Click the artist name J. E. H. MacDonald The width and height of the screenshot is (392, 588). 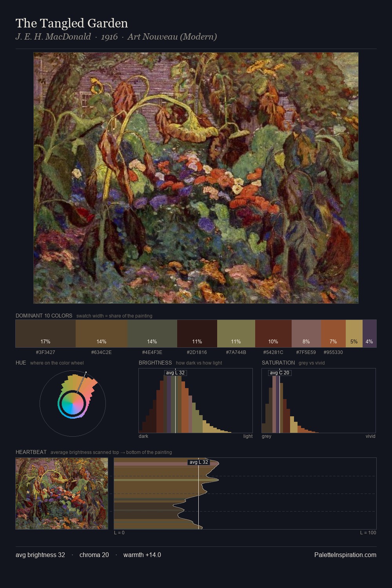pos(53,36)
